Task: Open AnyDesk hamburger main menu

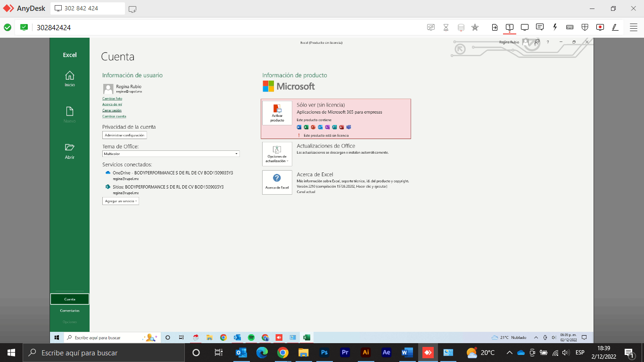Action: 634,27
